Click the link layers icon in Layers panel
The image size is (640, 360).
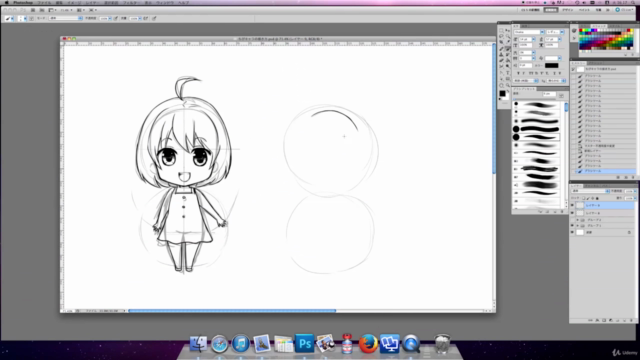pyautogui.click(x=590, y=320)
